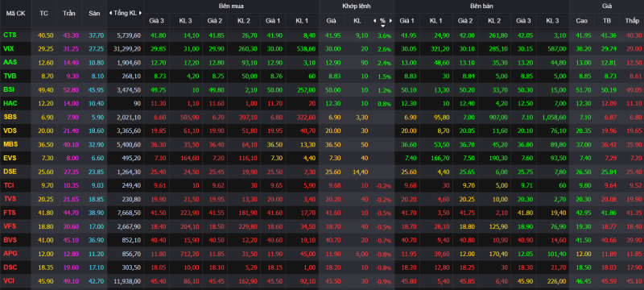
Task: Select the MBS stock symbol
Action: (x=10, y=144)
